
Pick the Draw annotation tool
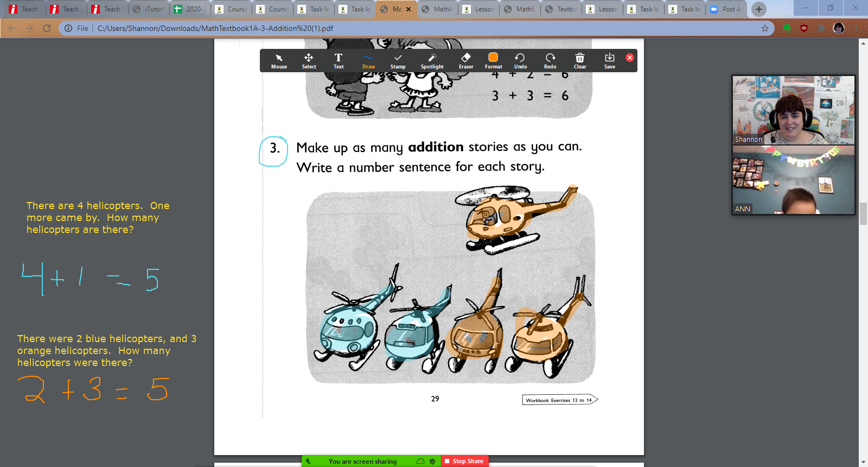[368, 61]
